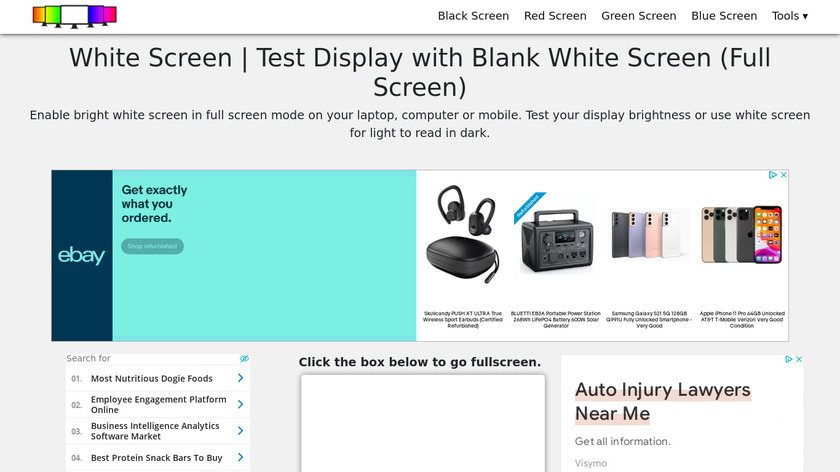840x472 pixels.
Task: Expand the Tools dropdown menu
Action: (790, 16)
